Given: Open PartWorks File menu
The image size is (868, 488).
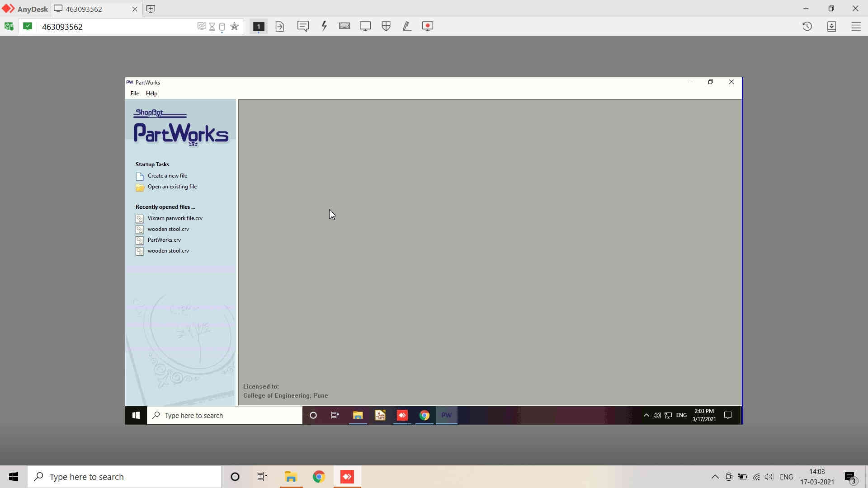Looking at the screenshot, I should click(x=135, y=94).
